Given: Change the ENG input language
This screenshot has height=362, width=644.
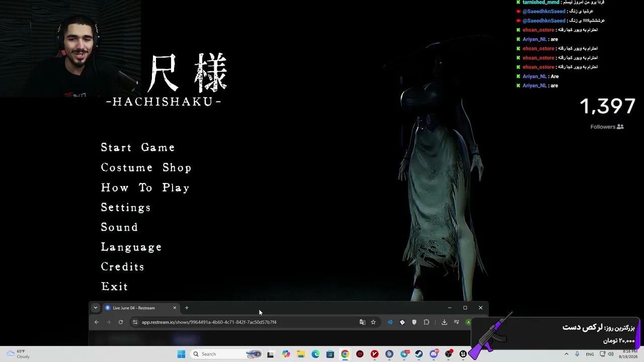Looking at the screenshot, I should click(590, 354).
